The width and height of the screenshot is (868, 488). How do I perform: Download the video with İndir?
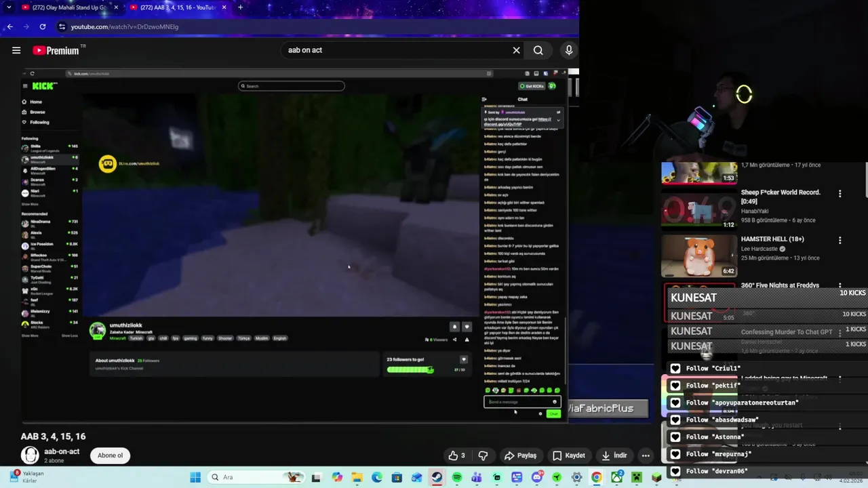(x=614, y=455)
